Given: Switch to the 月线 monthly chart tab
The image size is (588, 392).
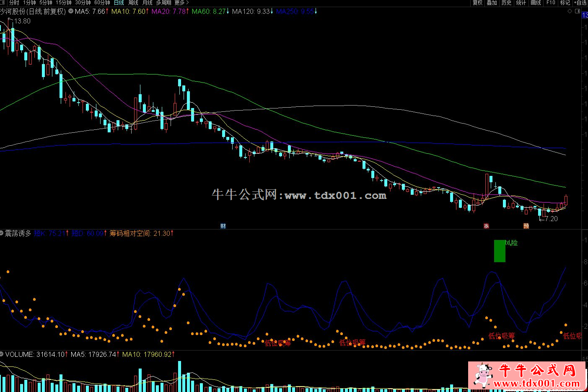Looking at the screenshot, I should pos(147,3).
